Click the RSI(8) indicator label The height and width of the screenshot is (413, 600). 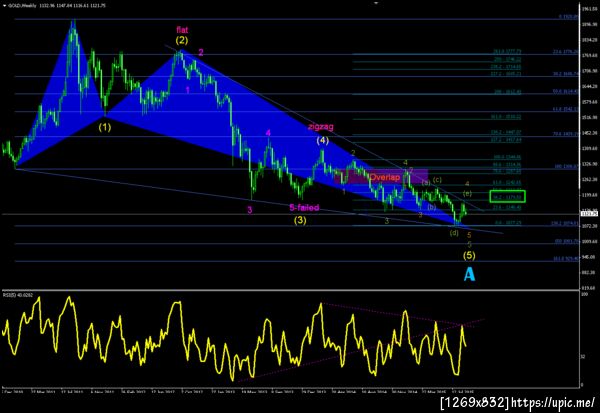pos(18,295)
